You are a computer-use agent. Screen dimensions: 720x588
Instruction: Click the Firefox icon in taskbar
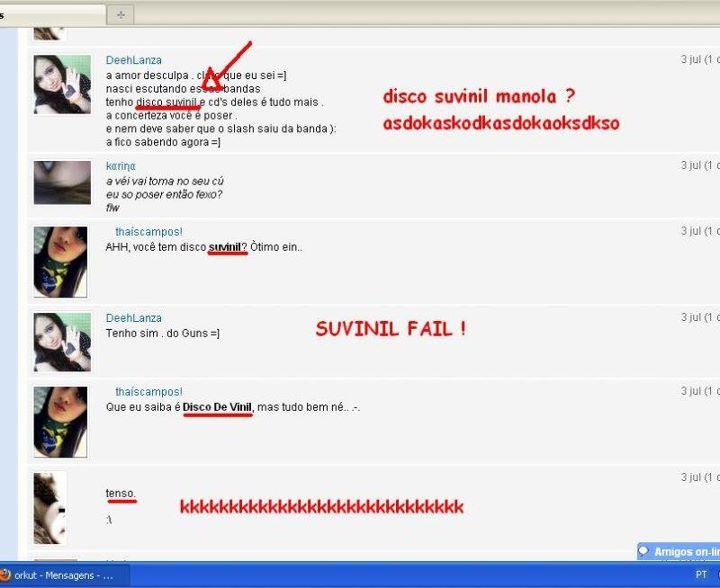pyautogui.click(x=5, y=575)
